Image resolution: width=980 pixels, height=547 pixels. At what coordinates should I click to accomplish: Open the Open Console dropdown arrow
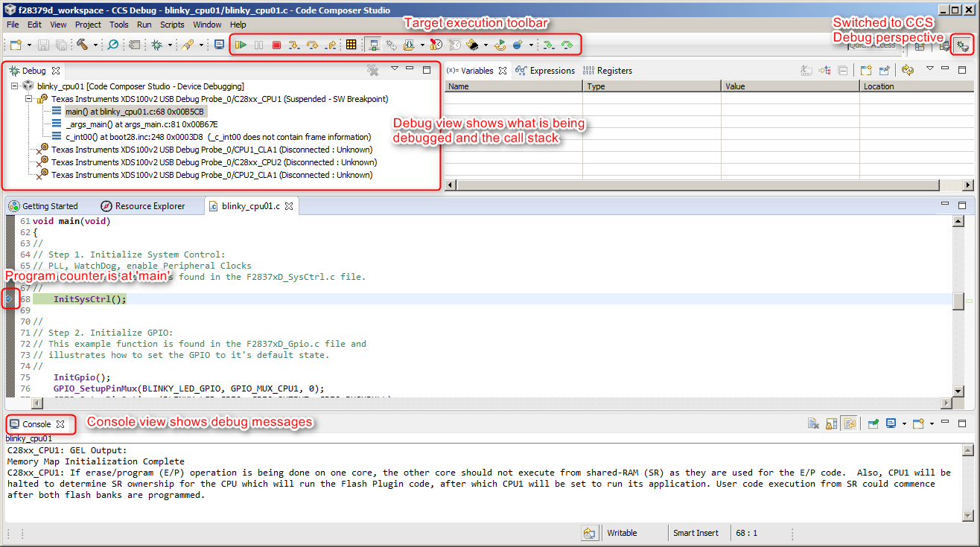pos(932,424)
